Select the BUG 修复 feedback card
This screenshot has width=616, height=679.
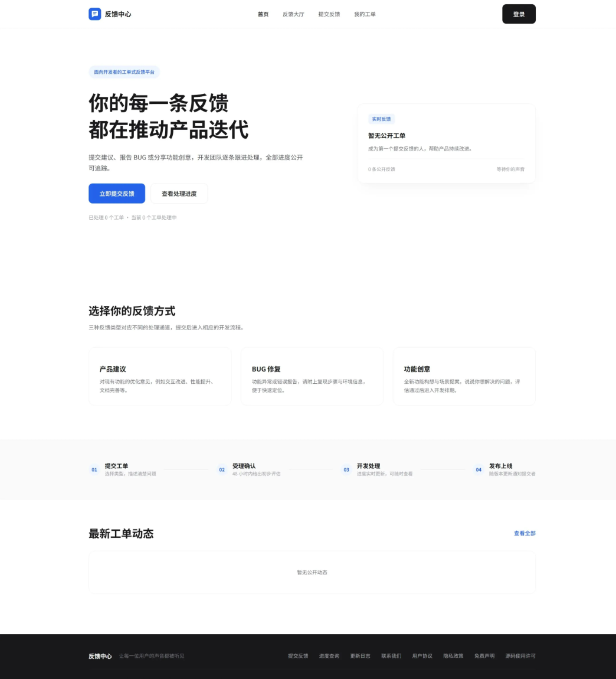tap(312, 376)
